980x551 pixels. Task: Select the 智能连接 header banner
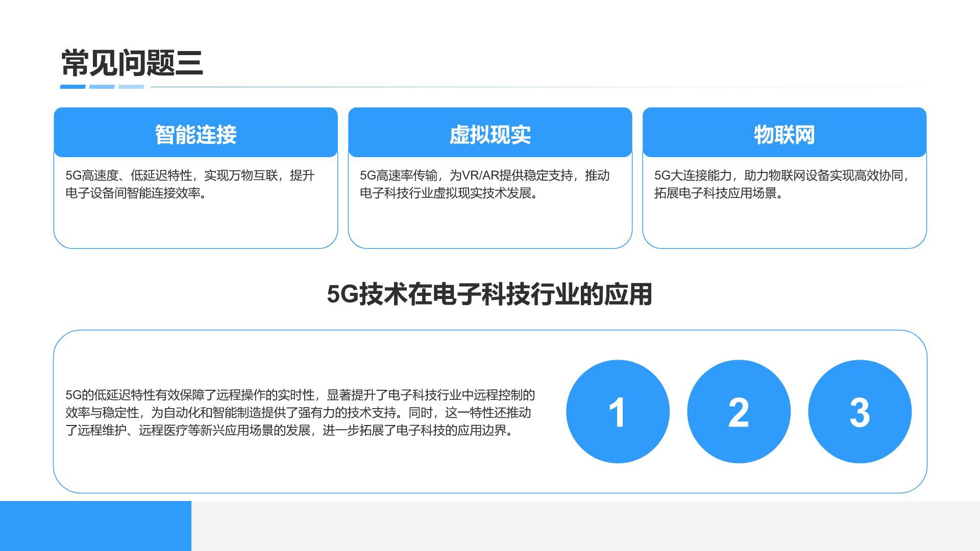(x=195, y=132)
